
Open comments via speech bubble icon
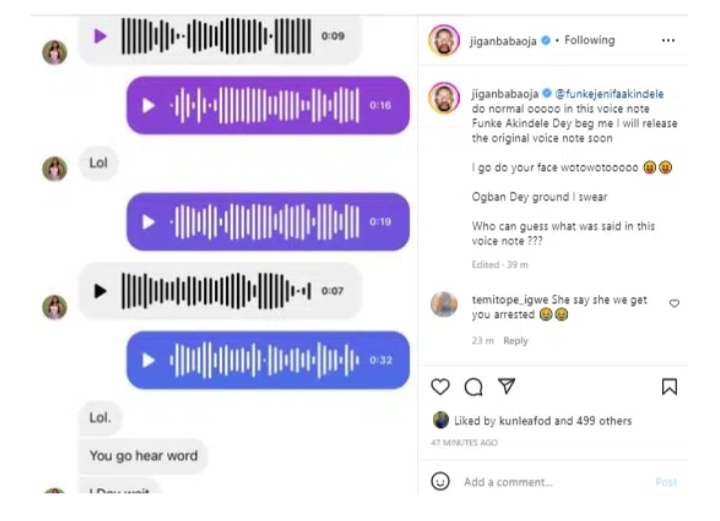[473, 387]
